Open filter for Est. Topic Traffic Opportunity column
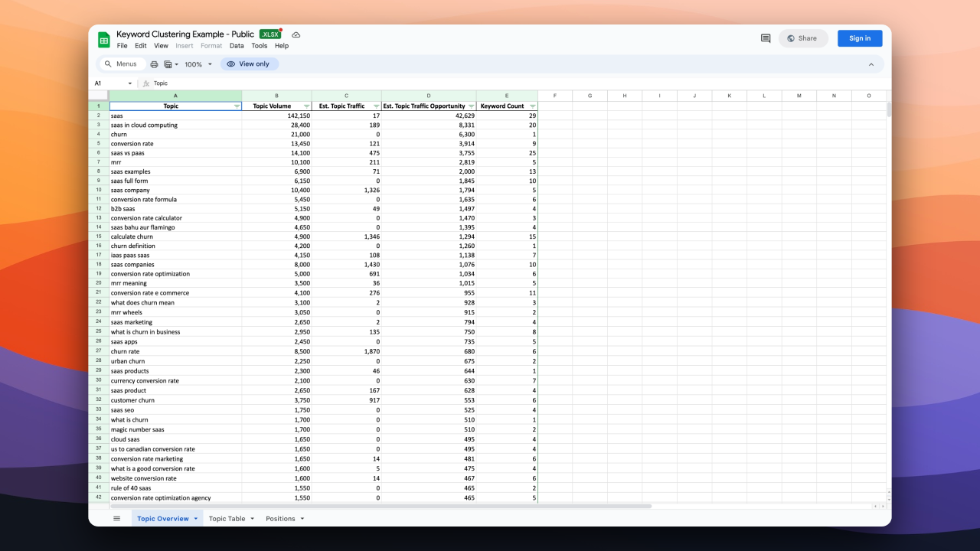 (x=471, y=106)
